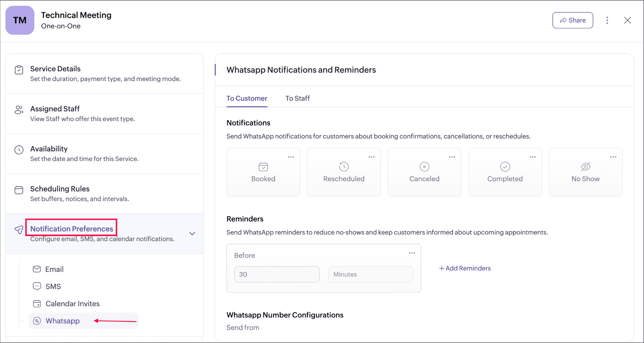Open the No Show card's ellipsis menu
The height and width of the screenshot is (343, 644).
(x=613, y=157)
